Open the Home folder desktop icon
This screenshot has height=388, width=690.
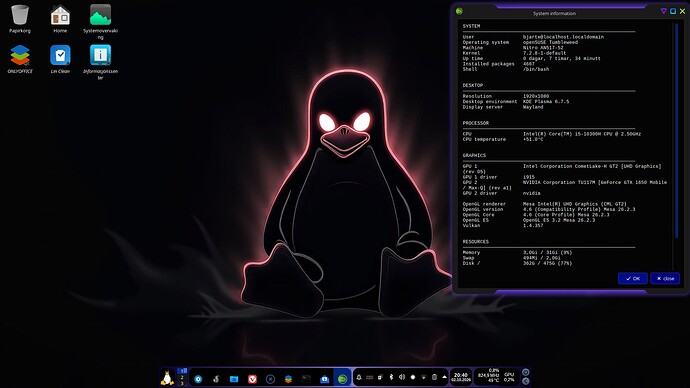(x=60, y=19)
